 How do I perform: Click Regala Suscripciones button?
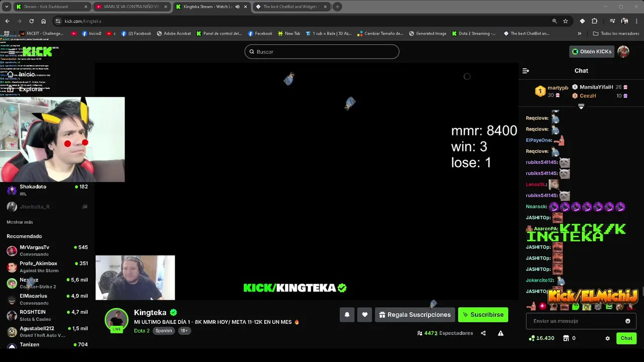(x=415, y=315)
